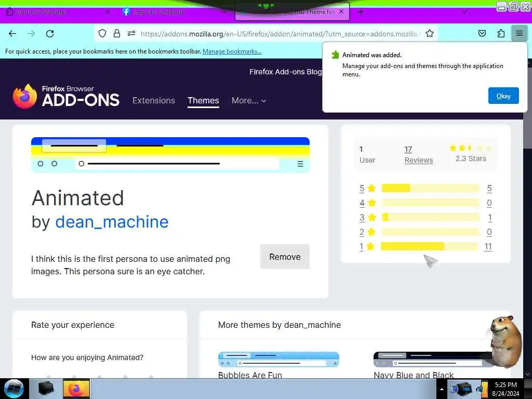Viewport: 532px width, 399px height.
Task: Close the current theme tab
Action: pos(341,11)
